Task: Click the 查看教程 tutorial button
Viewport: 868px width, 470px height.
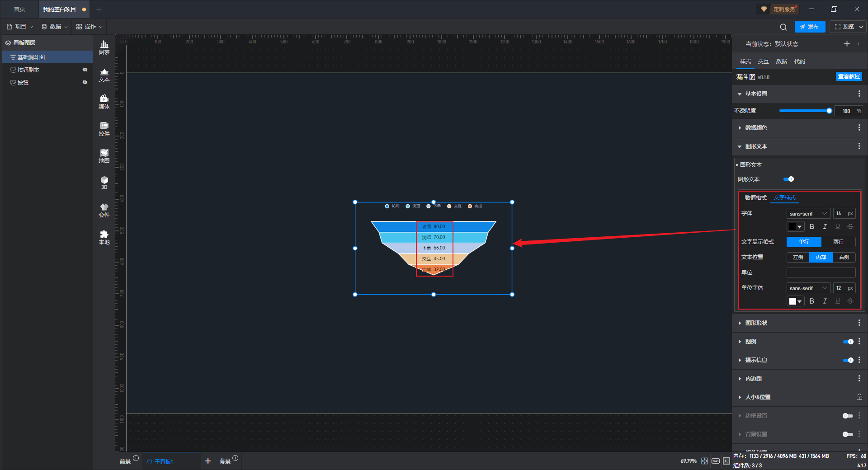Action: tap(849, 76)
